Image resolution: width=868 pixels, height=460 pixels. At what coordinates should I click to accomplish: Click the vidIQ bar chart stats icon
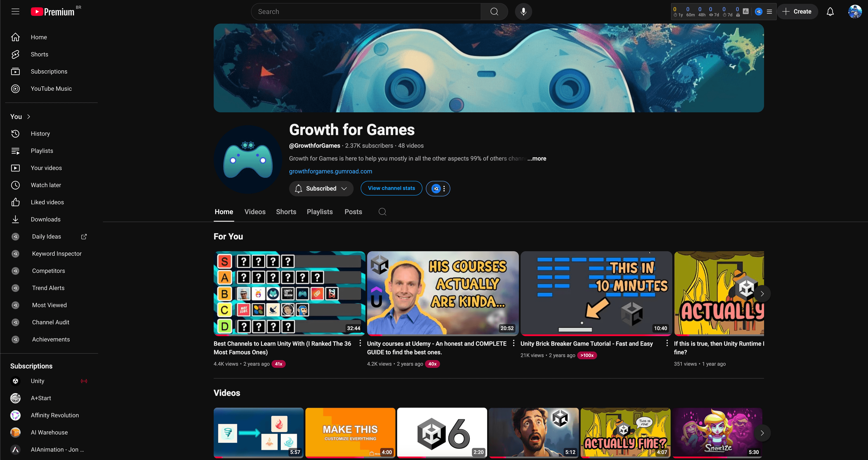pyautogui.click(x=746, y=12)
